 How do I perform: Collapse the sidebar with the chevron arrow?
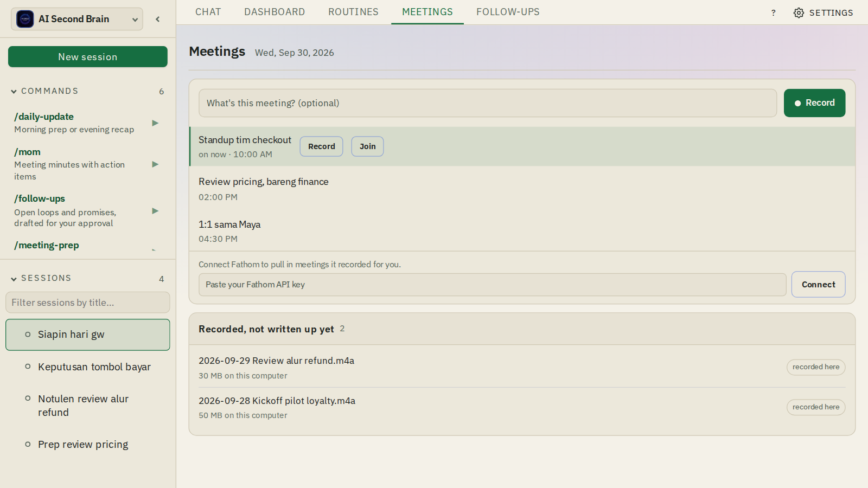pyautogui.click(x=157, y=19)
